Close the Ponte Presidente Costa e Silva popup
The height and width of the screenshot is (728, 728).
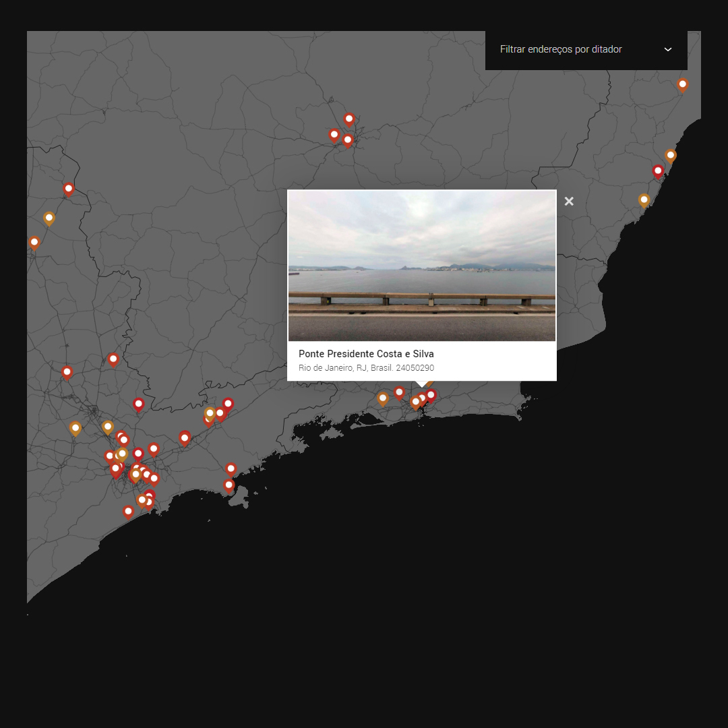tap(569, 201)
